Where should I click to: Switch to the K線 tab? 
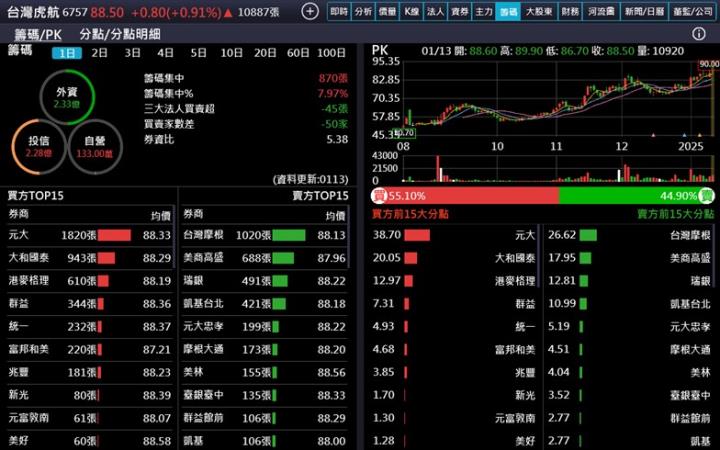click(x=411, y=11)
